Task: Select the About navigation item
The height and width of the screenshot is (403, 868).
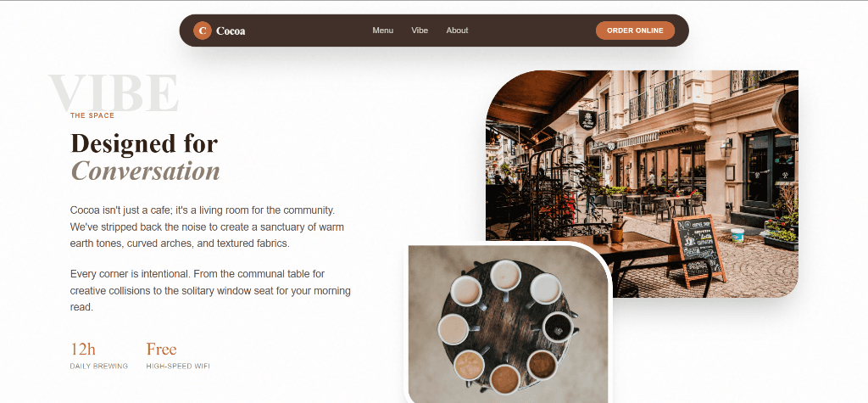Action: (457, 31)
